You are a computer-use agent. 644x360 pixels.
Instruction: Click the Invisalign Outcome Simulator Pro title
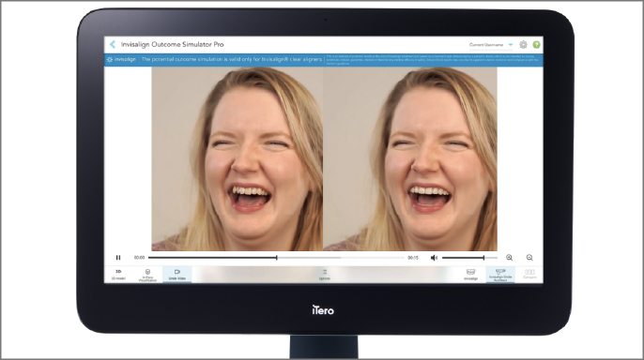point(172,44)
